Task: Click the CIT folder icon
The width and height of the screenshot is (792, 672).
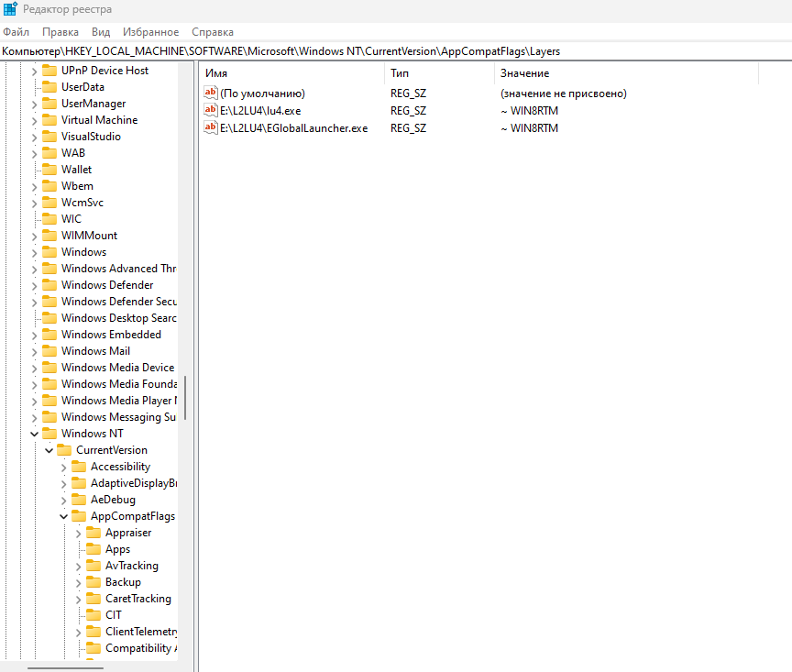Action: [93, 615]
